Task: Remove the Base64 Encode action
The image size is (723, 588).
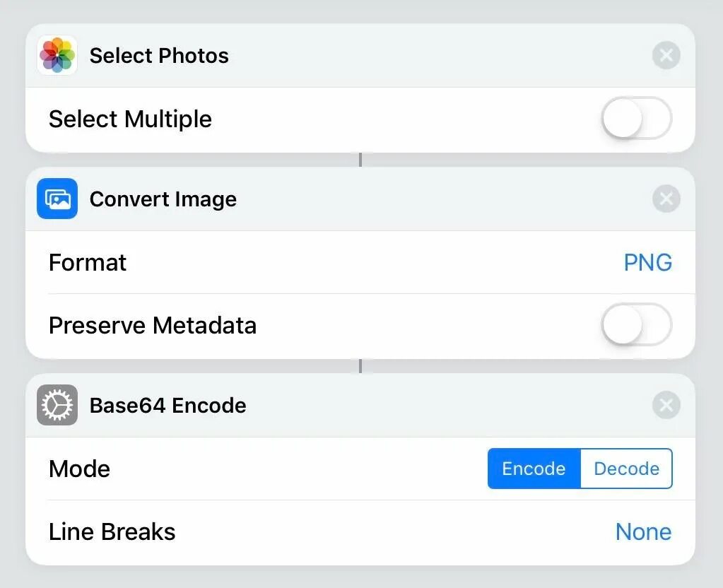Action: (666, 406)
